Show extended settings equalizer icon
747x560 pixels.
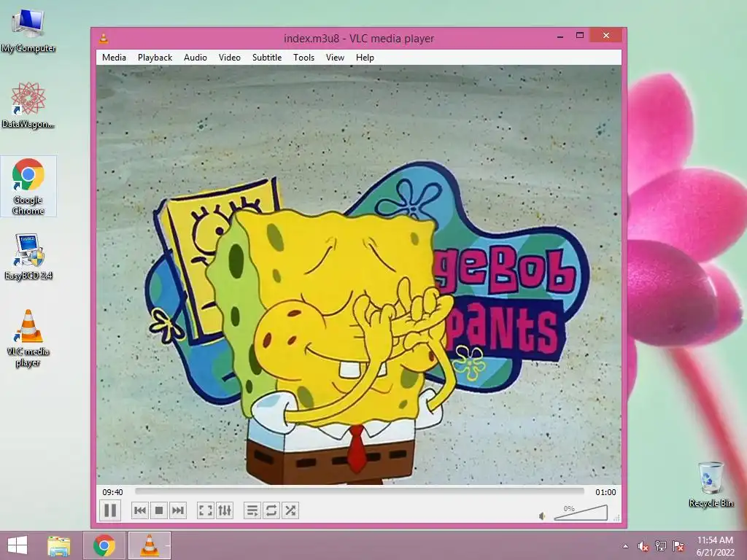point(225,510)
